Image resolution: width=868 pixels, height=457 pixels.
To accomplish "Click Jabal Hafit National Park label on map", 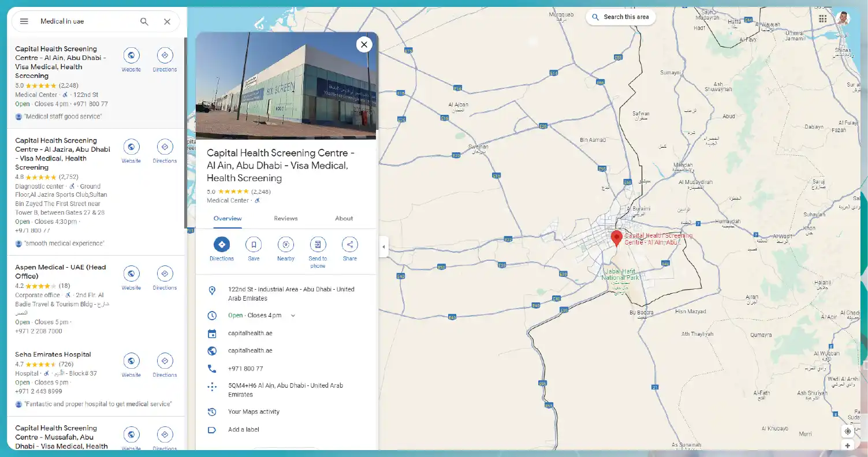I will point(620,275).
